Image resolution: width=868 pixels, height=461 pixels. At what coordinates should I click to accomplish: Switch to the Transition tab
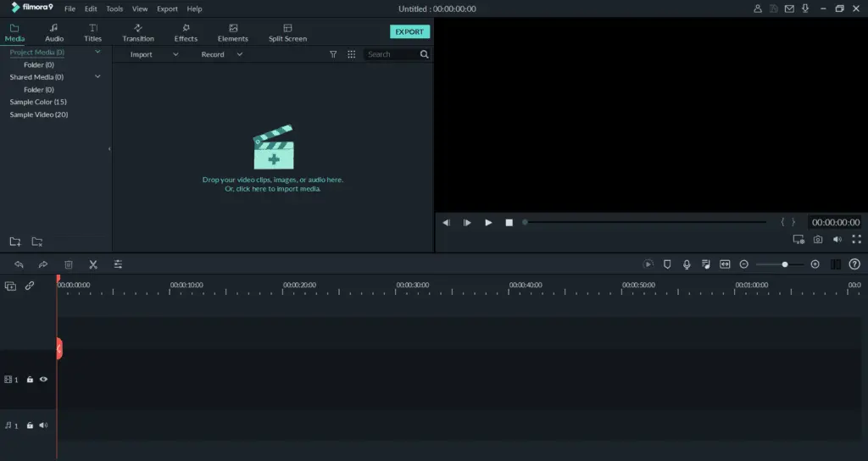138,33
